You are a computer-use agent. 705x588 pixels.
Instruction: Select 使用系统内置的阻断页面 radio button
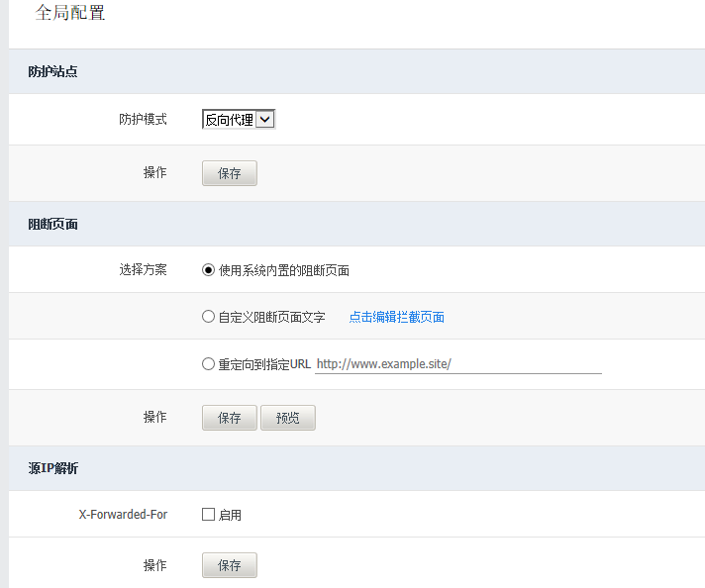pos(208,269)
